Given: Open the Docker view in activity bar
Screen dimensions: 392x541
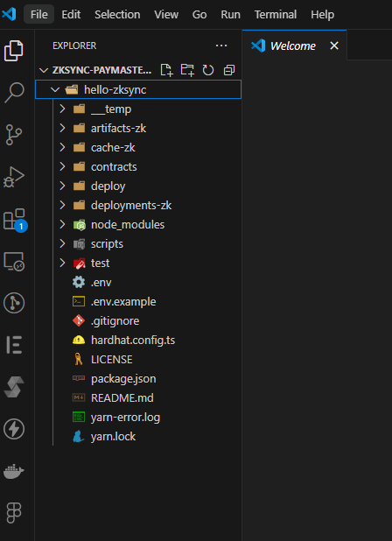Looking at the screenshot, I should click(x=14, y=471).
